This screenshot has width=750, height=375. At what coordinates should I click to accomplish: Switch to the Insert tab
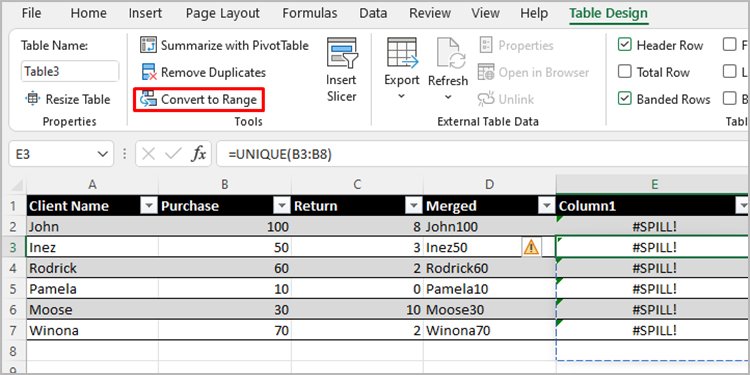tap(145, 13)
